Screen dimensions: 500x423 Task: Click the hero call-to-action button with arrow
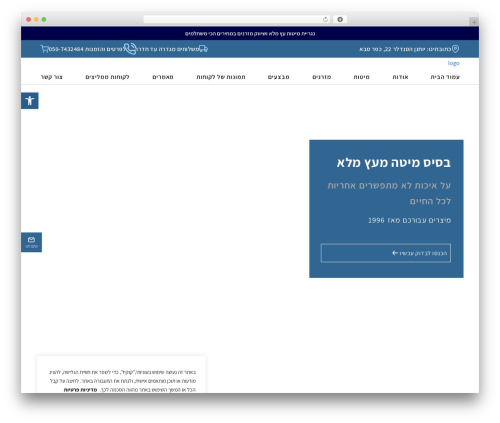pyautogui.click(x=386, y=253)
